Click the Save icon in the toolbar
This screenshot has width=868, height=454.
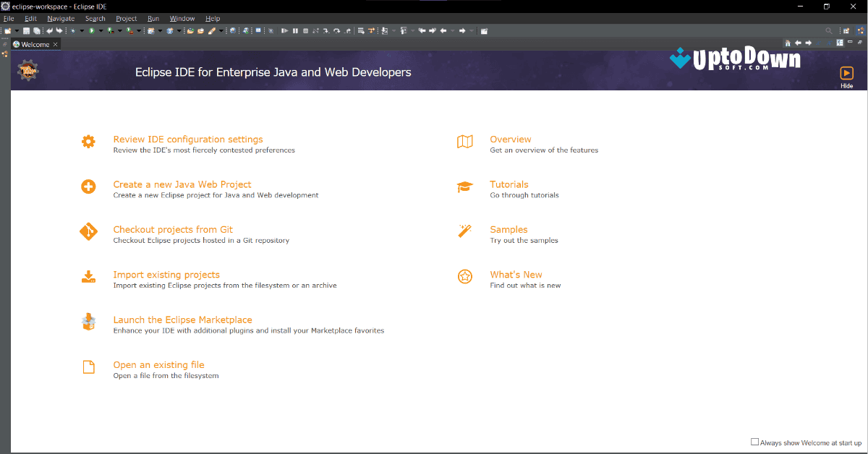click(27, 30)
